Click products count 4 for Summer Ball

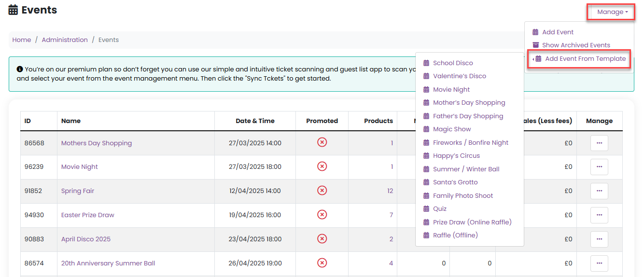coord(391,263)
